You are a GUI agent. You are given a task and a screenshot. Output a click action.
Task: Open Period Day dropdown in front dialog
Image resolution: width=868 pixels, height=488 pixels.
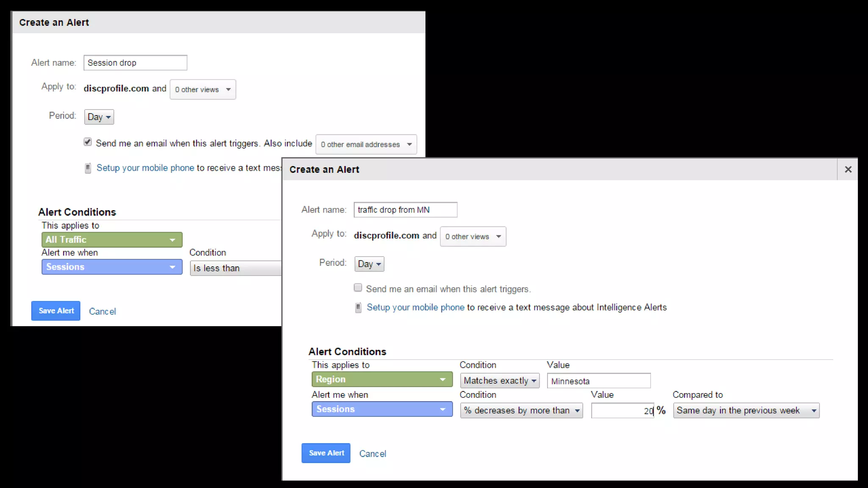tap(369, 264)
